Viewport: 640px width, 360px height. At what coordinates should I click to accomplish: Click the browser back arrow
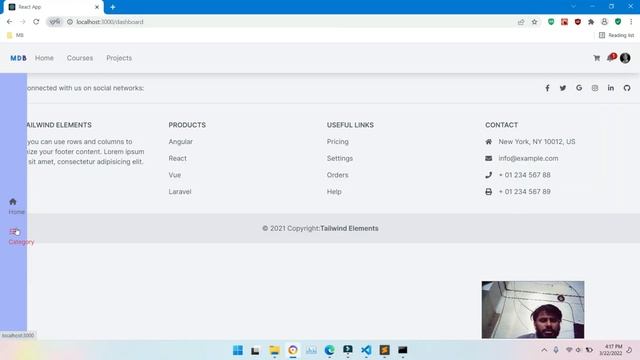[9, 22]
